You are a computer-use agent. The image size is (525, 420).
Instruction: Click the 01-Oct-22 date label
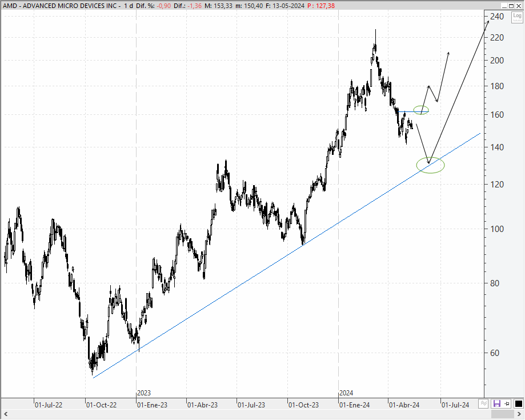pyautogui.click(x=101, y=405)
